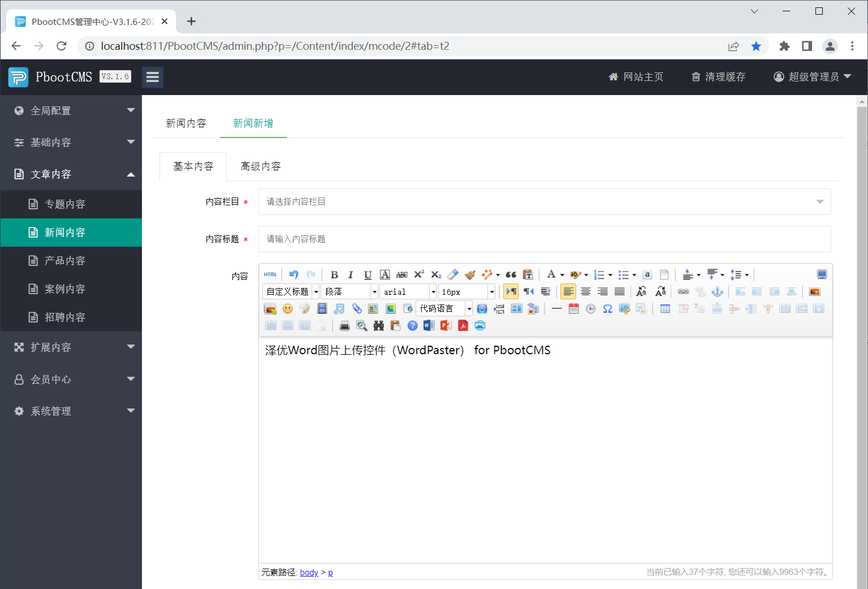
Task: Print the editor content
Action: 344,325
